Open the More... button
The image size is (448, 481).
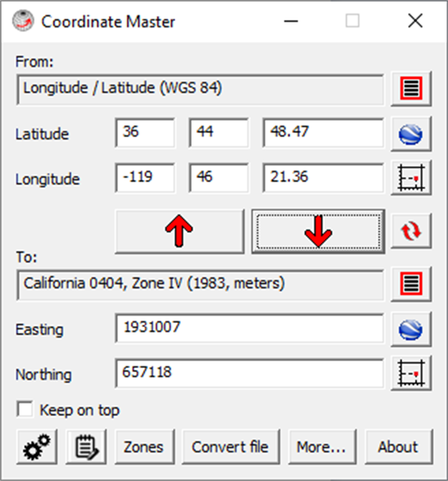pyautogui.click(x=322, y=447)
